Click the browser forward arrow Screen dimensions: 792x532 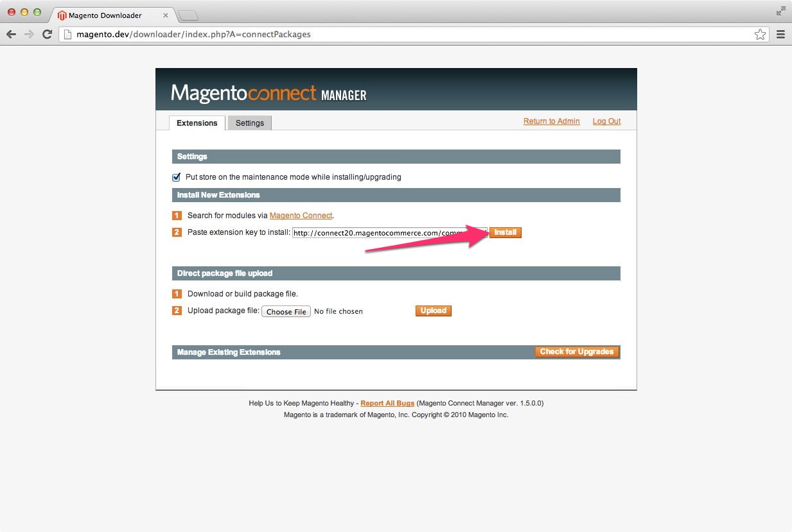29,35
